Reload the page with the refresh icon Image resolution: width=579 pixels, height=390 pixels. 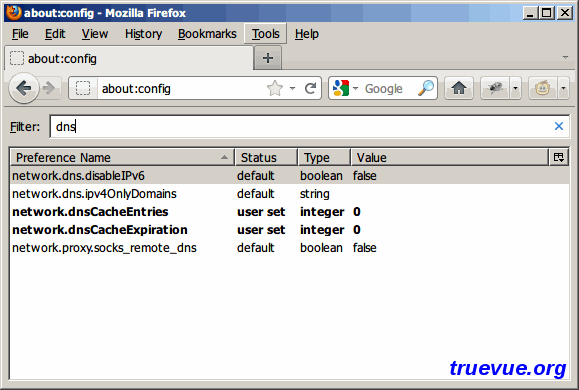click(x=311, y=88)
